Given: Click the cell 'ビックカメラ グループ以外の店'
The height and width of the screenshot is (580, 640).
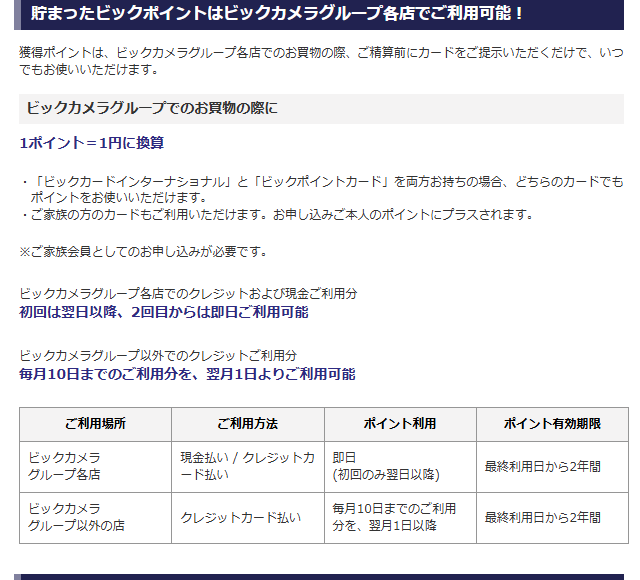Looking at the screenshot, I should click(96, 518).
